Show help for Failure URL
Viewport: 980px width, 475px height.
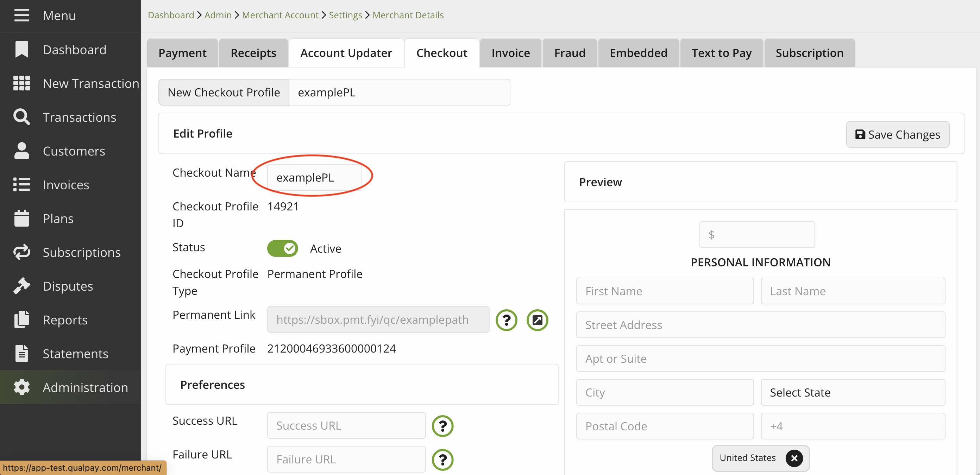(x=442, y=460)
